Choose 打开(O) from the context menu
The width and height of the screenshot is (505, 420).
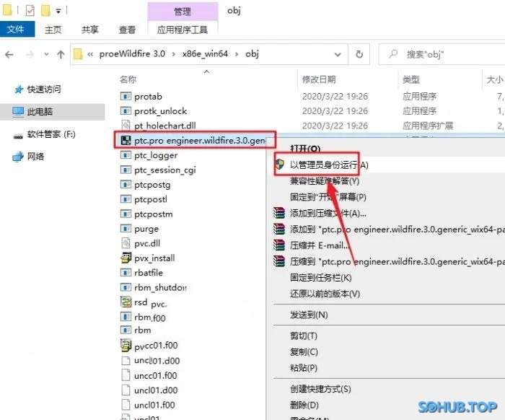(305, 149)
